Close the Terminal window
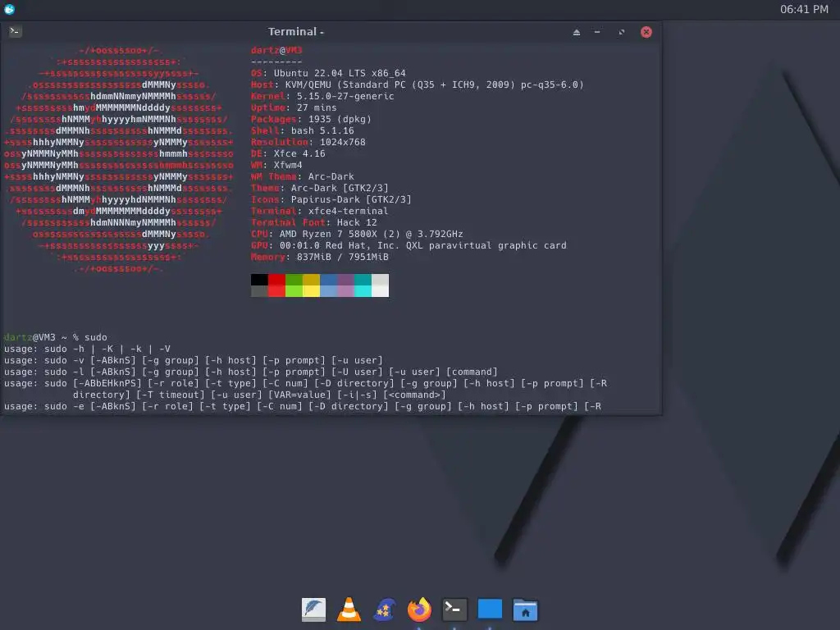Image resolution: width=840 pixels, height=630 pixels. [x=646, y=32]
